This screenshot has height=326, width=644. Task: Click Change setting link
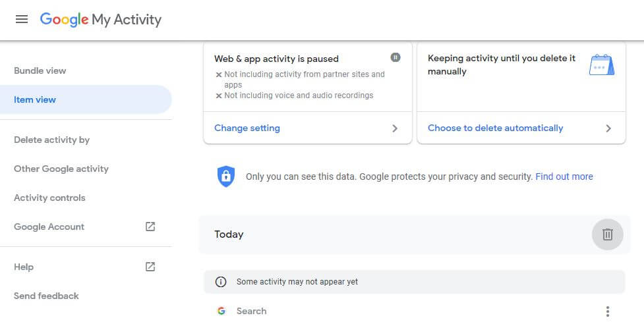click(x=247, y=128)
